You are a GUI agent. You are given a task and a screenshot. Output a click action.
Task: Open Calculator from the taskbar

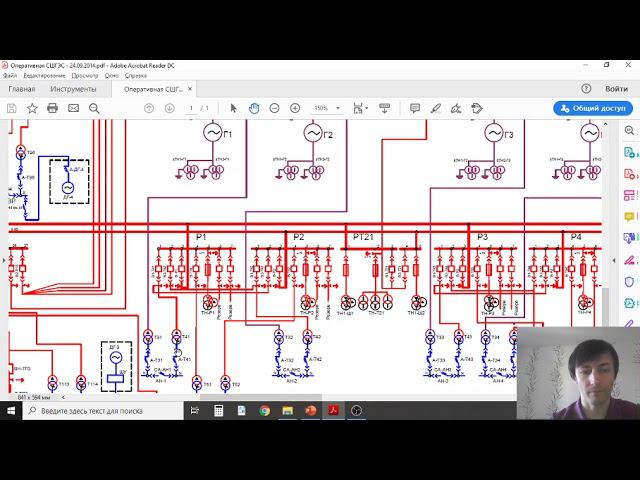pyautogui.click(x=218, y=411)
